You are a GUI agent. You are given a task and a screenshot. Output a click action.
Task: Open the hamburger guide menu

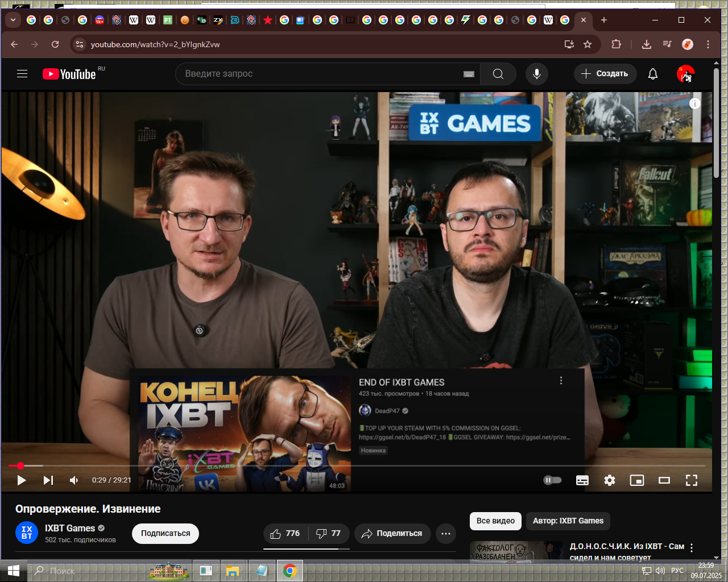pyautogui.click(x=22, y=74)
